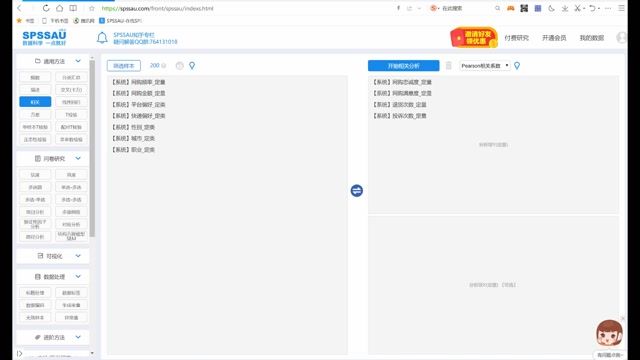
Task: Click the blue 开始相关分析 button
Action: [404, 66]
